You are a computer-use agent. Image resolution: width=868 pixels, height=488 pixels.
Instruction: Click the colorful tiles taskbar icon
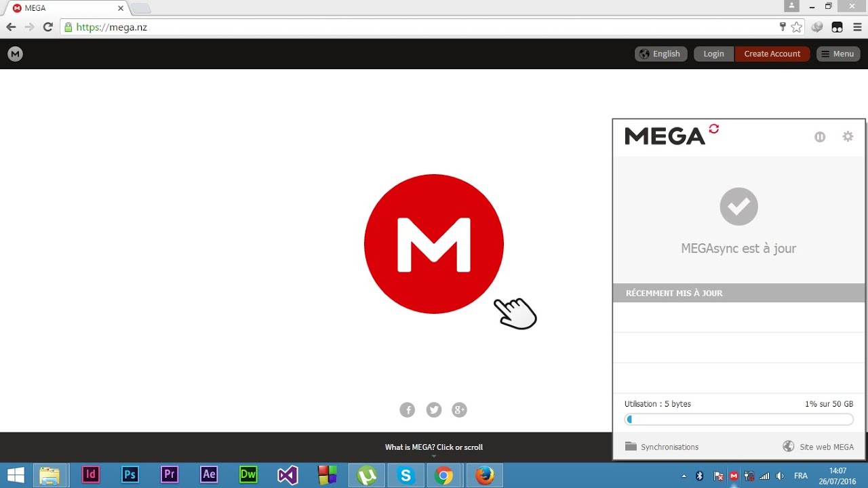pyautogui.click(x=327, y=475)
